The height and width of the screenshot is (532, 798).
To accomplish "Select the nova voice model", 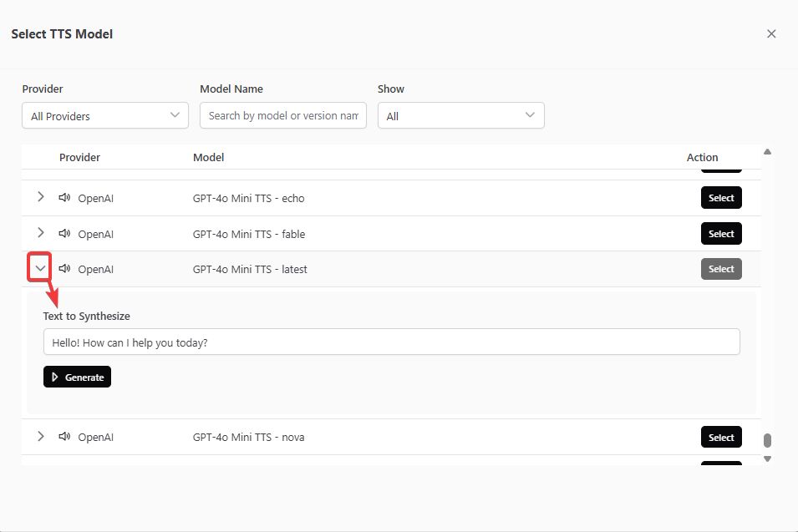I will point(720,437).
